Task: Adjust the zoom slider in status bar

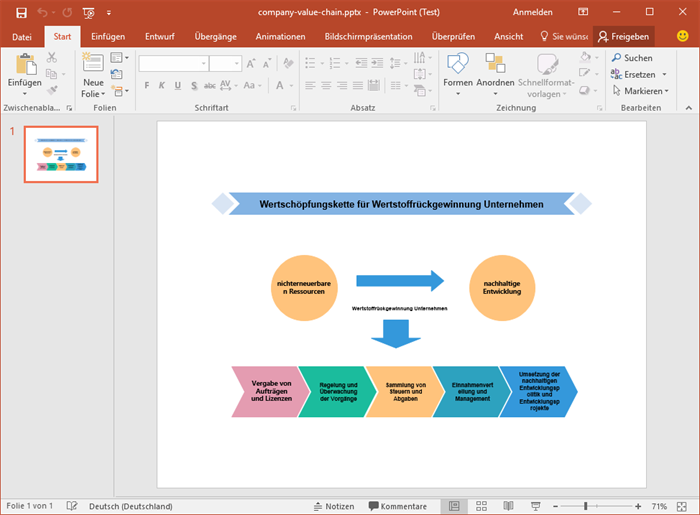Action: point(585,506)
